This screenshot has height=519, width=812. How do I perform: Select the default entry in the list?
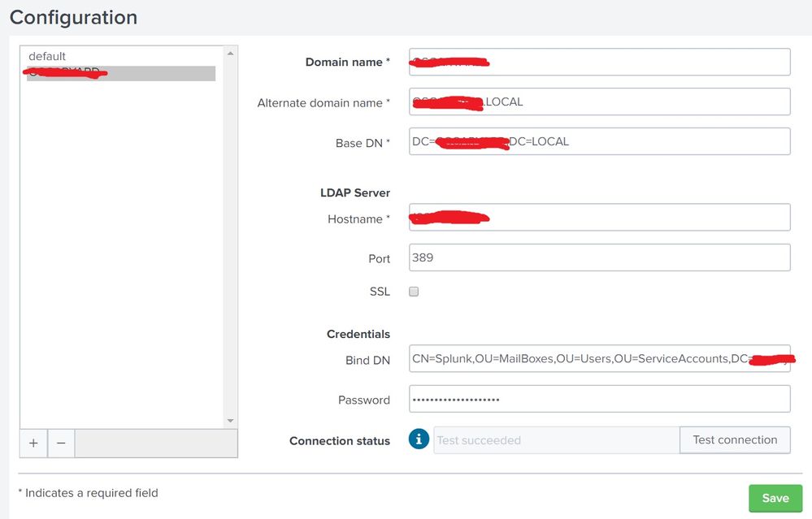47,56
